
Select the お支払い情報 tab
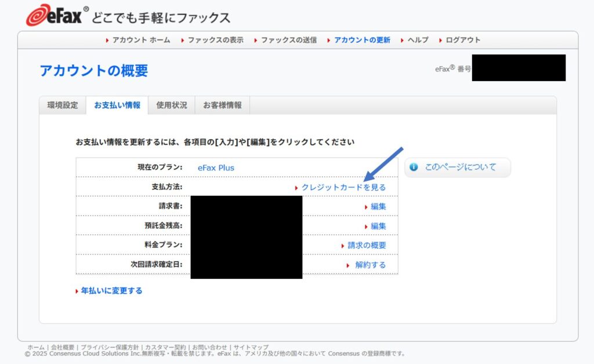point(117,105)
